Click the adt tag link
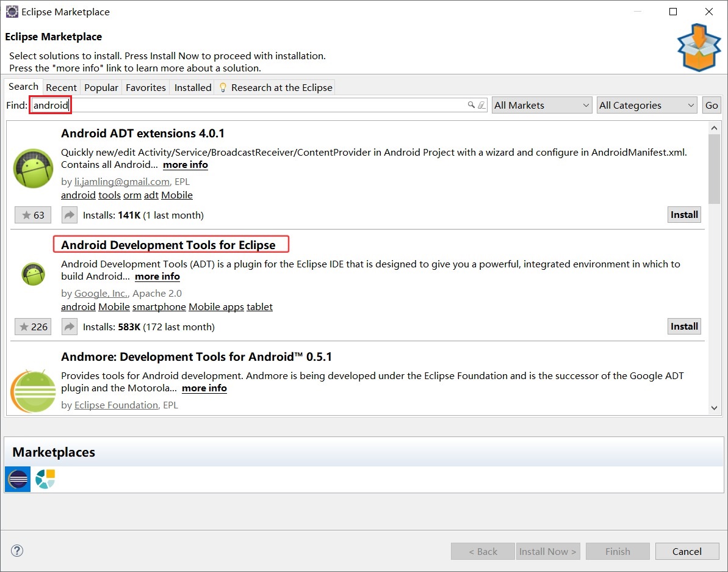The height and width of the screenshot is (572, 728). (x=151, y=195)
